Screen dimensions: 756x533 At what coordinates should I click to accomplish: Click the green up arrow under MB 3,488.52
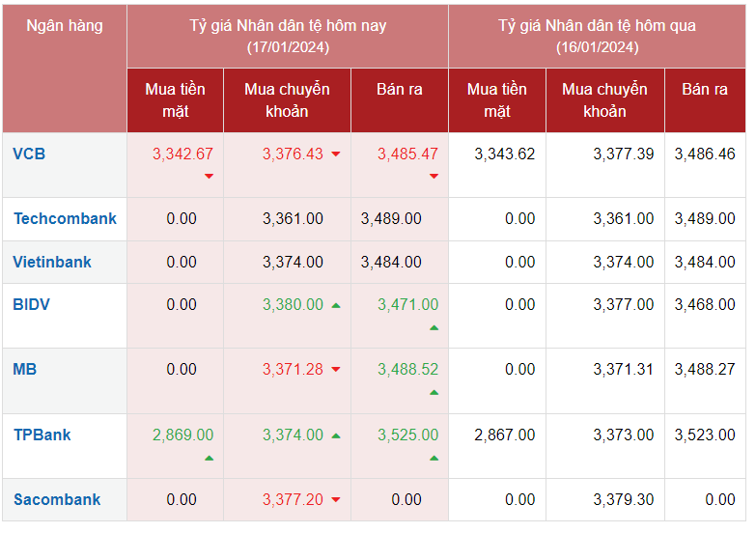434,392
